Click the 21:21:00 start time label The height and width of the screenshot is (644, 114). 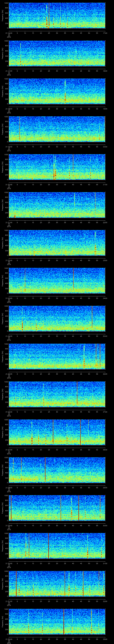point(9,223)
